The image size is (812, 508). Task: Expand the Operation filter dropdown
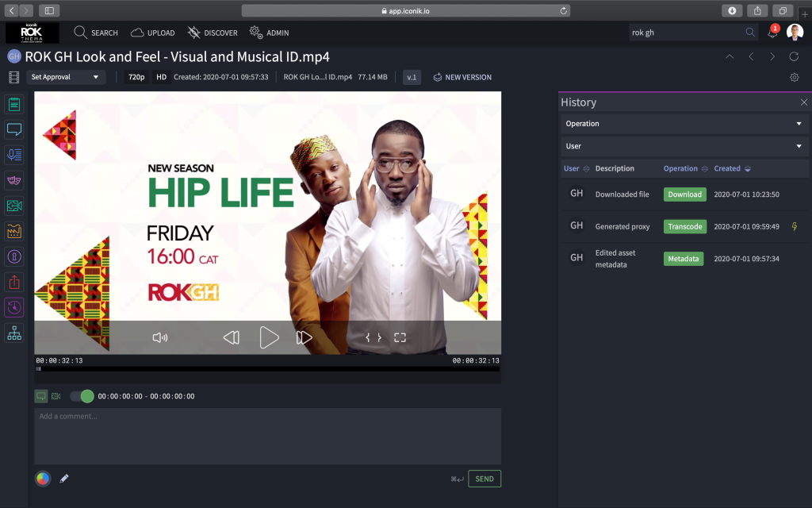pos(684,123)
